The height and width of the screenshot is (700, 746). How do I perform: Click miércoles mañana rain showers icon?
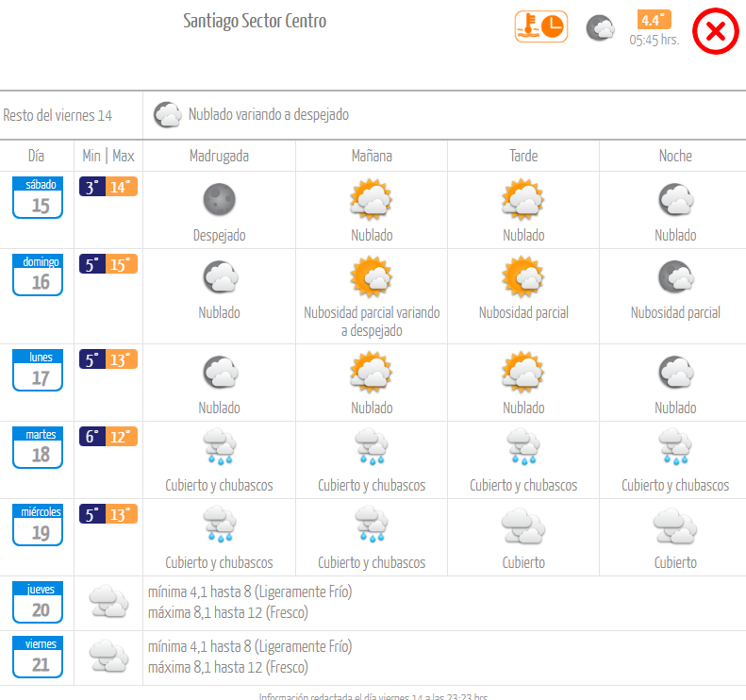(x=371, y=524)
